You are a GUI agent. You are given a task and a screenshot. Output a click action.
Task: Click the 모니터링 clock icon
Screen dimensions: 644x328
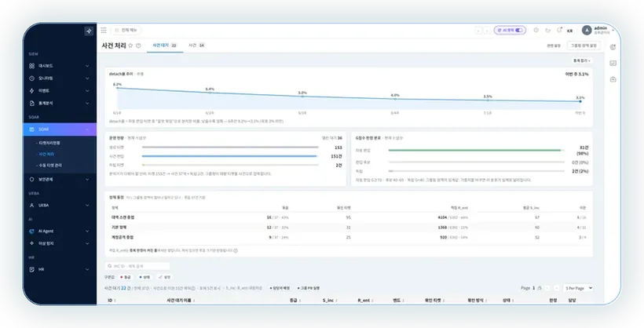(x=31, y=78)
